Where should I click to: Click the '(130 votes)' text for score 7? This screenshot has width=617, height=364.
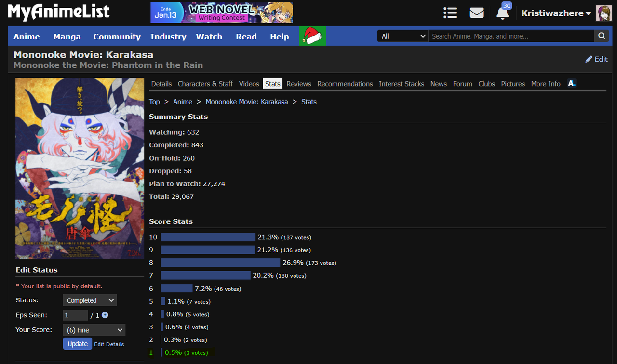[x=291, y=276]
